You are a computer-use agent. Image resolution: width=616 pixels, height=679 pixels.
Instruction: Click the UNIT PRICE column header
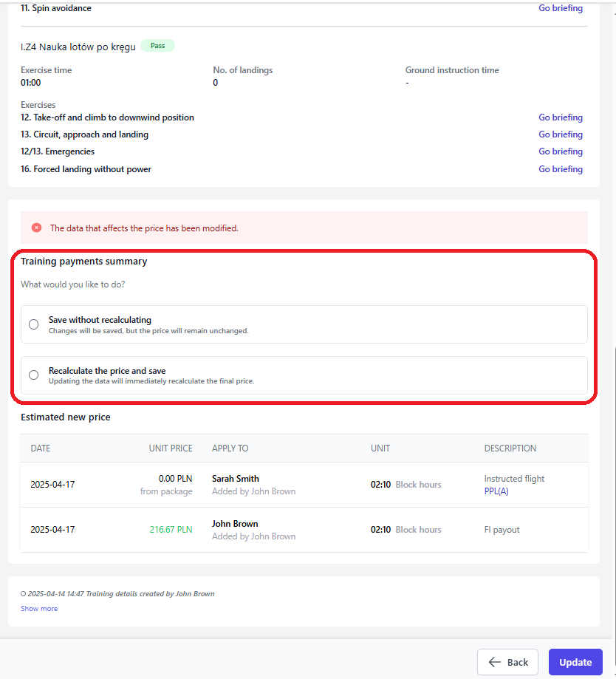[171, 448]
